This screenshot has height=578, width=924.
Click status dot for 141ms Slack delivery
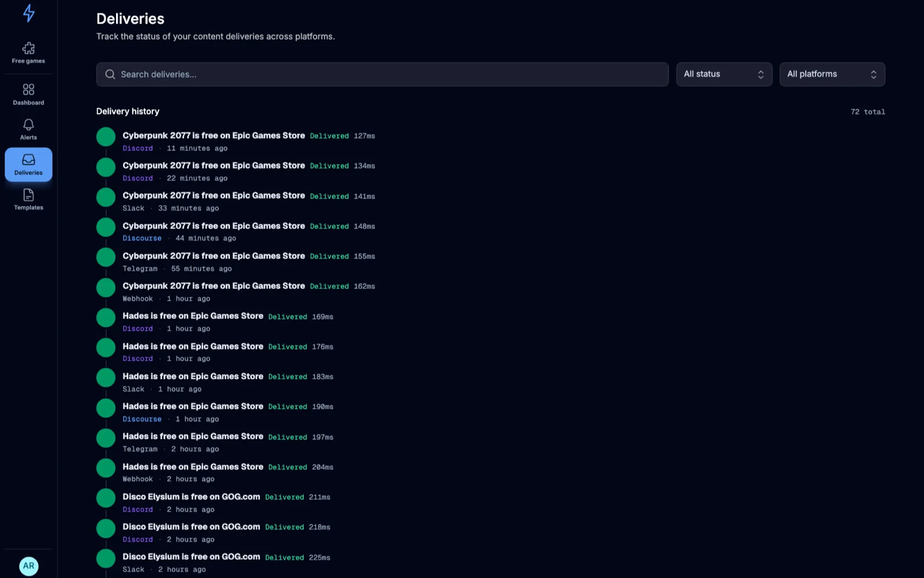coord(106,197)
